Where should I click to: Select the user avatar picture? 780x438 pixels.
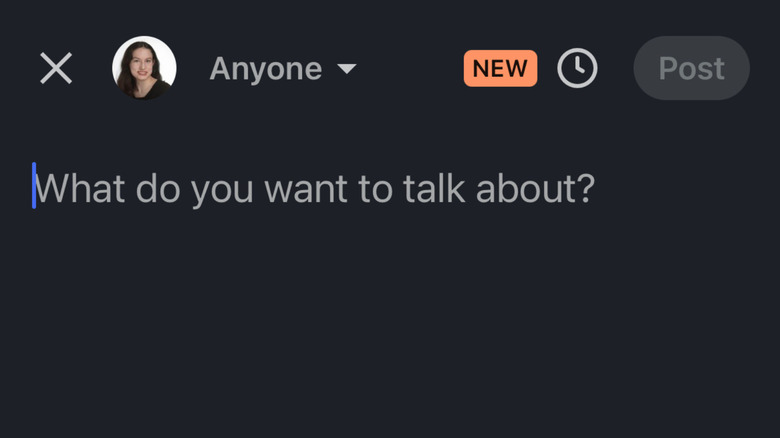pos(144,68)
